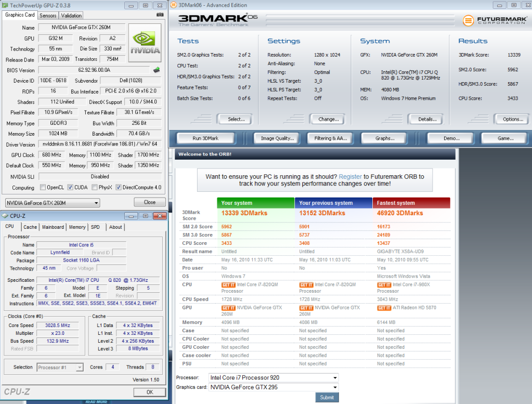Screen dimensions: 532x404
Task: Click the Instructions field in CPU-Z
Action: (98, 303)
